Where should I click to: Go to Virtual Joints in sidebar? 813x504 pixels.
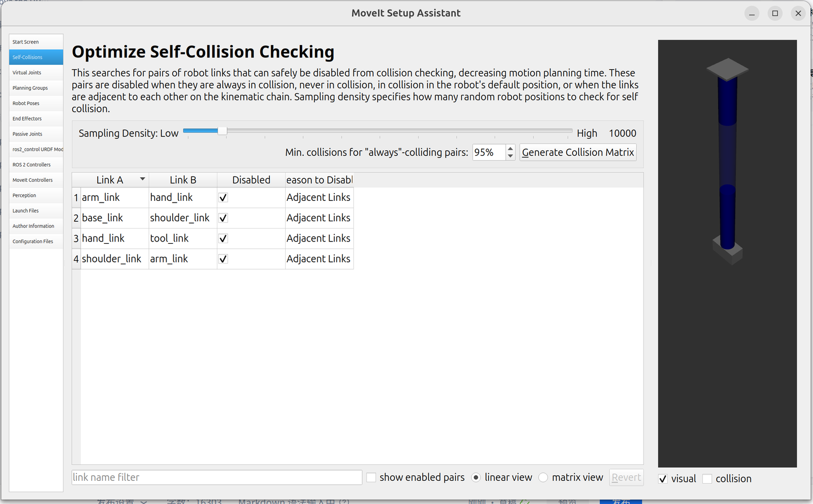pyautogui.click(x=27, y=73)
